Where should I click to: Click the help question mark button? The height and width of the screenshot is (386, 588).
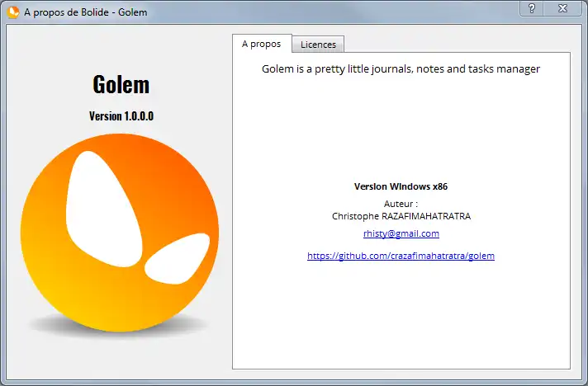click(x=531, y=8)
